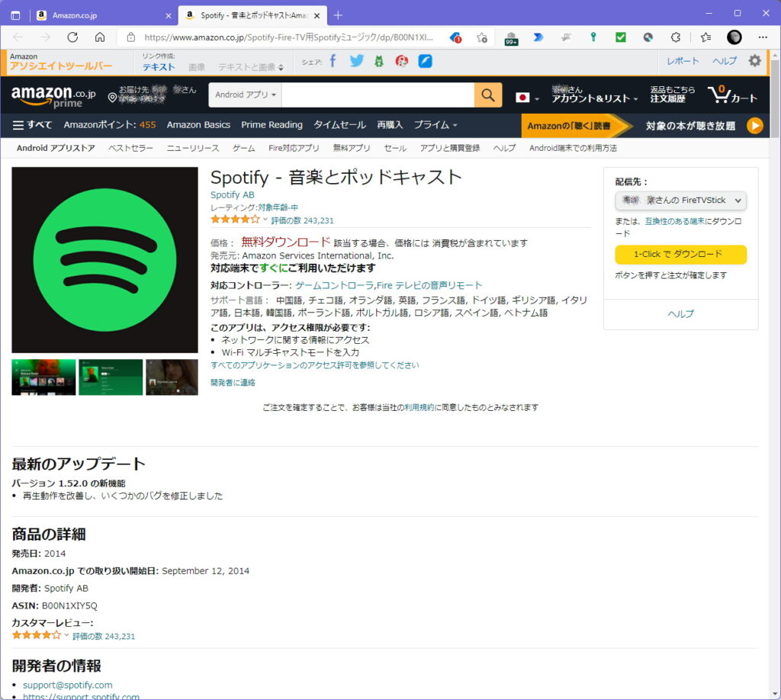Open associate toolbar settings gear
The image size is (781, 700).
(x=755, y=61)
